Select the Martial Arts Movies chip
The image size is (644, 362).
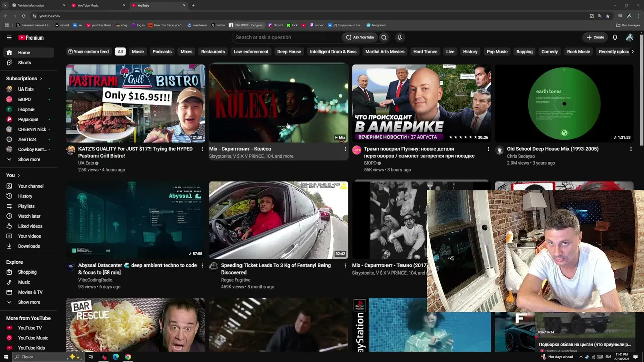coord(385,52)
